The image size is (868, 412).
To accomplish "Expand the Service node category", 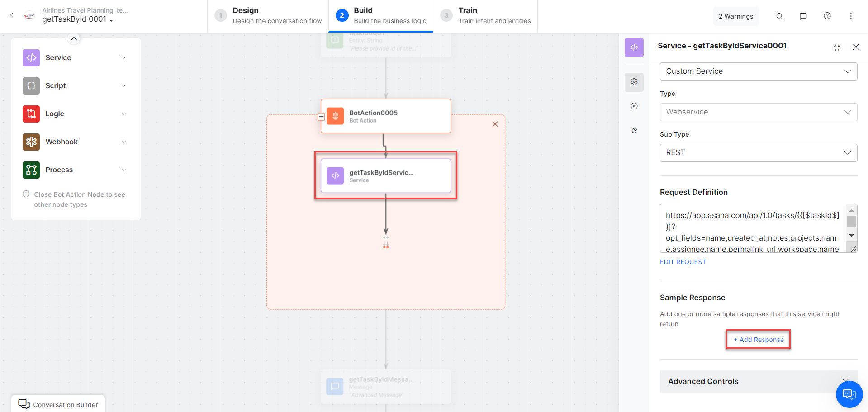I will point(124,58).
